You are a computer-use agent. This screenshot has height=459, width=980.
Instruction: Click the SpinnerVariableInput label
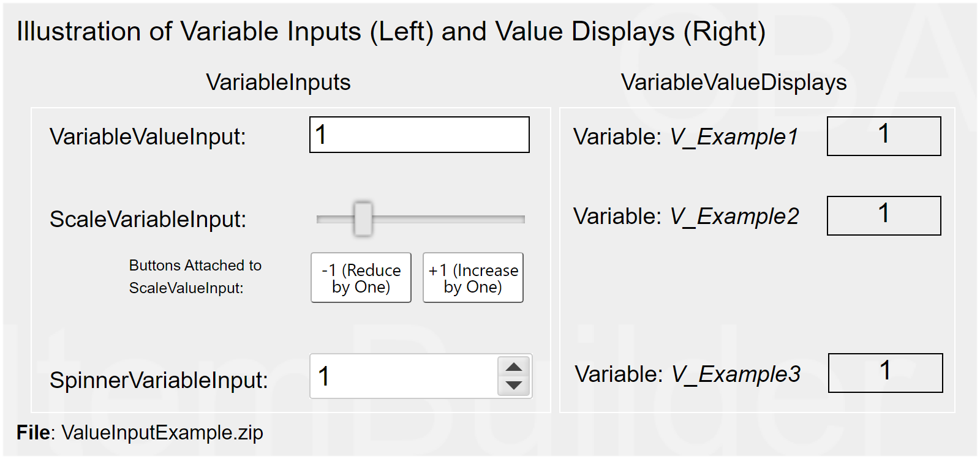point(159,380)
